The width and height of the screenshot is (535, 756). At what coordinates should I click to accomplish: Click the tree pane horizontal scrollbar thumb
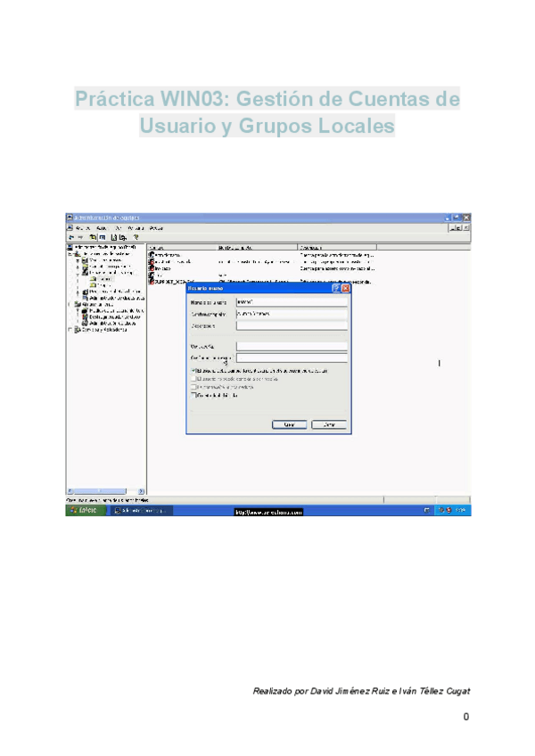point(100,491)
